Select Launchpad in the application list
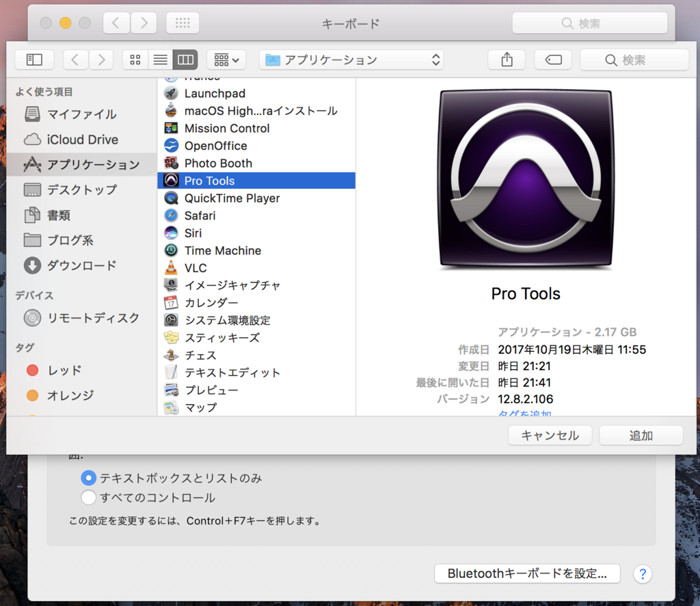 tap(256, 93)
